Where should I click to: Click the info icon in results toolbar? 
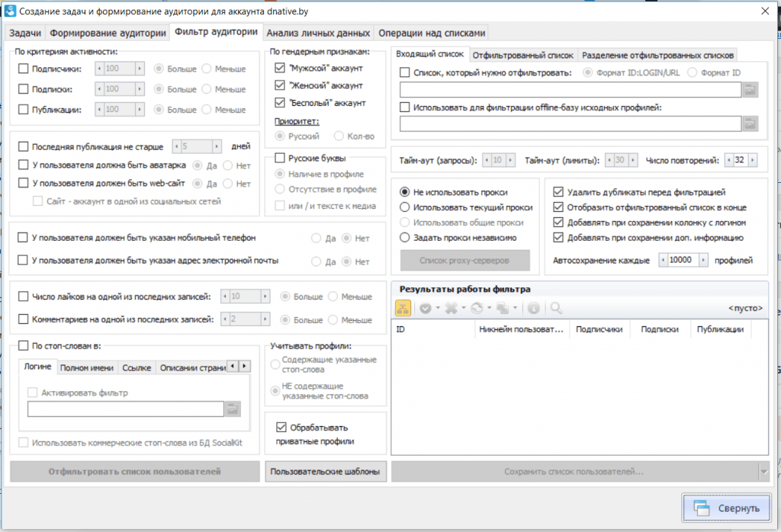click(533, 308)
